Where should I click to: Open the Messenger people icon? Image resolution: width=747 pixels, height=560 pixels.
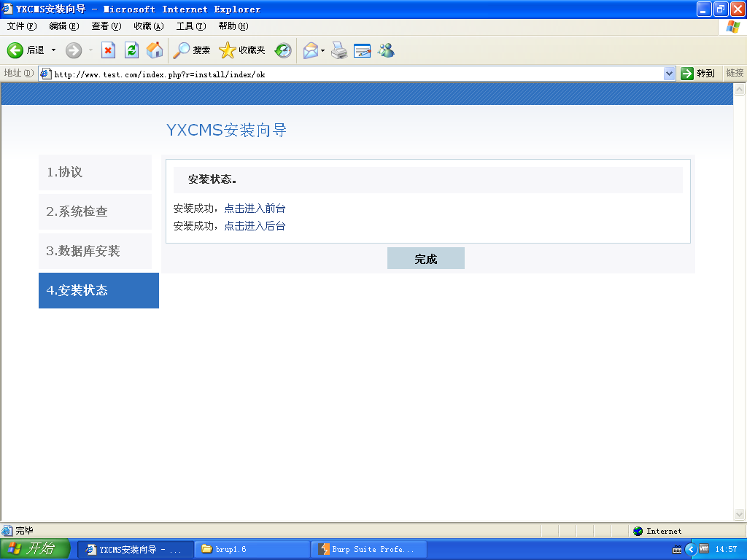pyautogui.click(x=386, y=50)
